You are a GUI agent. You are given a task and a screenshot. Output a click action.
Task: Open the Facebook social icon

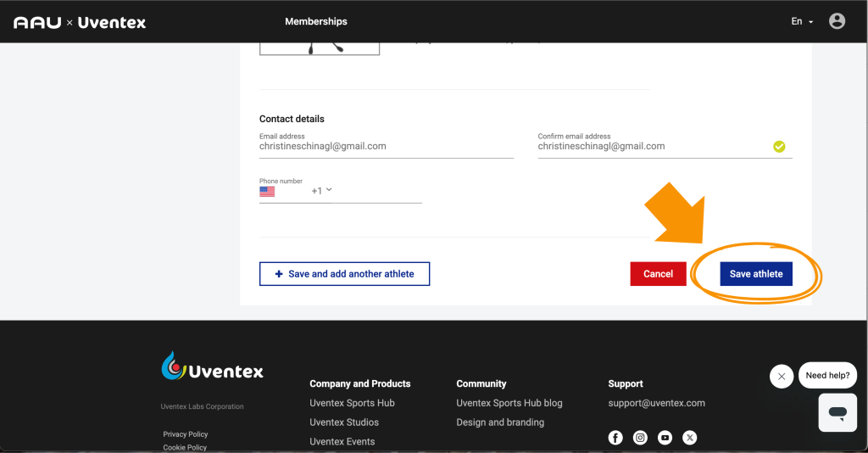pyautogui.click(x=615, y=438)
